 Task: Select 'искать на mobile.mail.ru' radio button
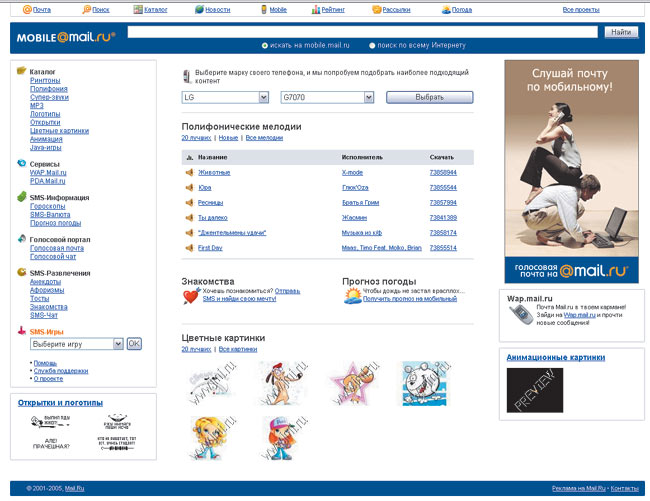tap(264, 45)
